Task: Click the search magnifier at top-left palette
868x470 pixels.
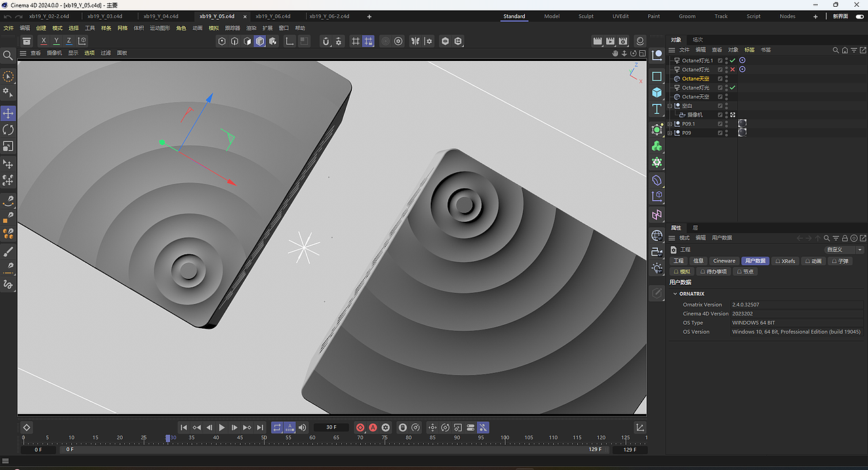Action: click(8, 56)
